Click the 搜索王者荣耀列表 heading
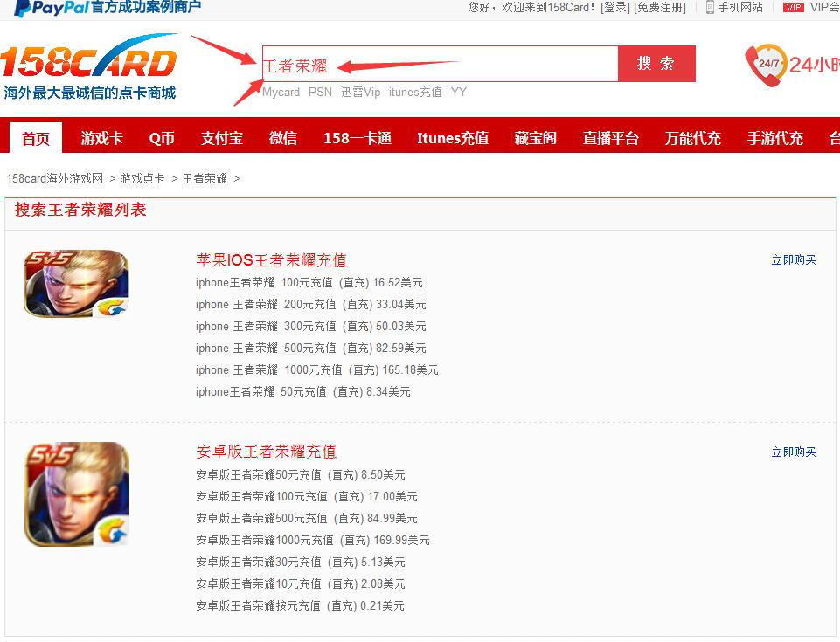Screen dimensions: 840x642 (80, 210)
